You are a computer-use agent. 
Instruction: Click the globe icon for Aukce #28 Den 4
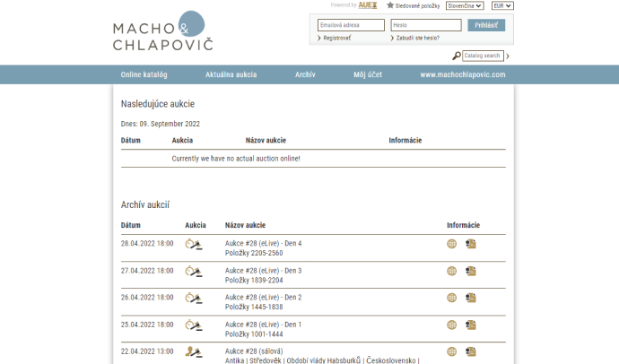tap(452, 244)
